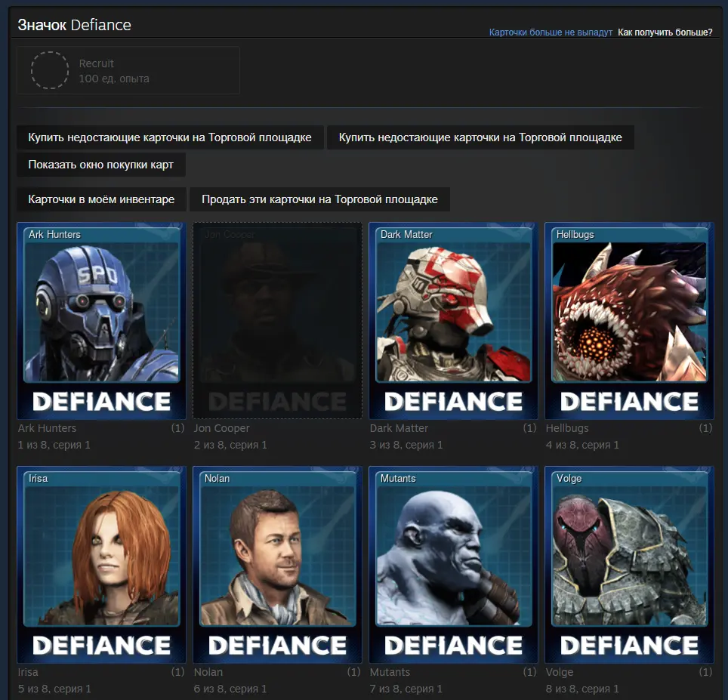Click the empty Recruit badge circle icon
This screenshot has height=700, width=728.
tap(50, 70)
